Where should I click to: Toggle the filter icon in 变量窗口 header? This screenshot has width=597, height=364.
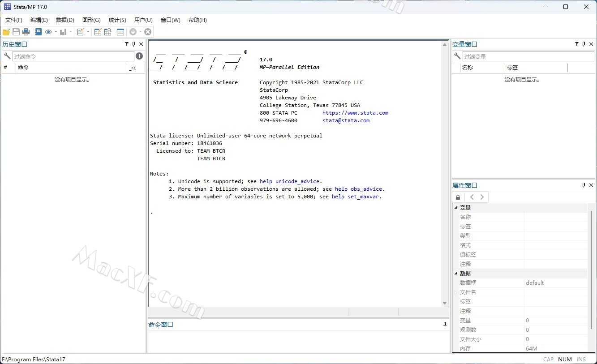(577, 44)
